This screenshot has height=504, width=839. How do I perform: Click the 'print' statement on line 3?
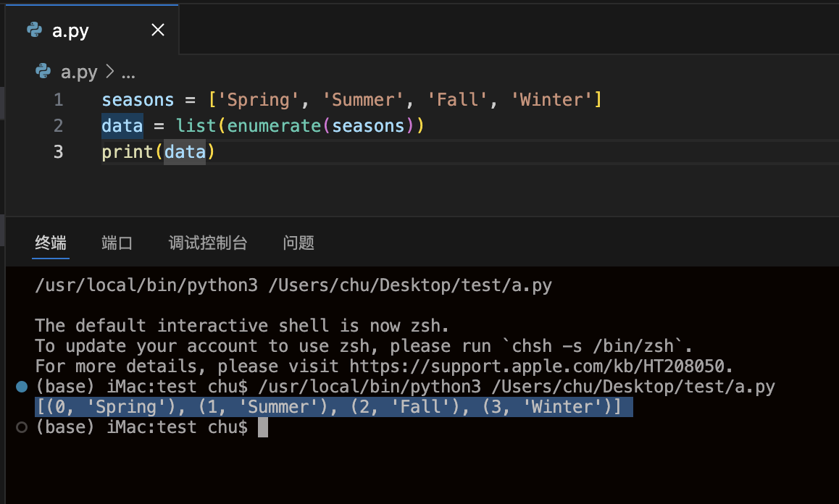tap(127, 151)
